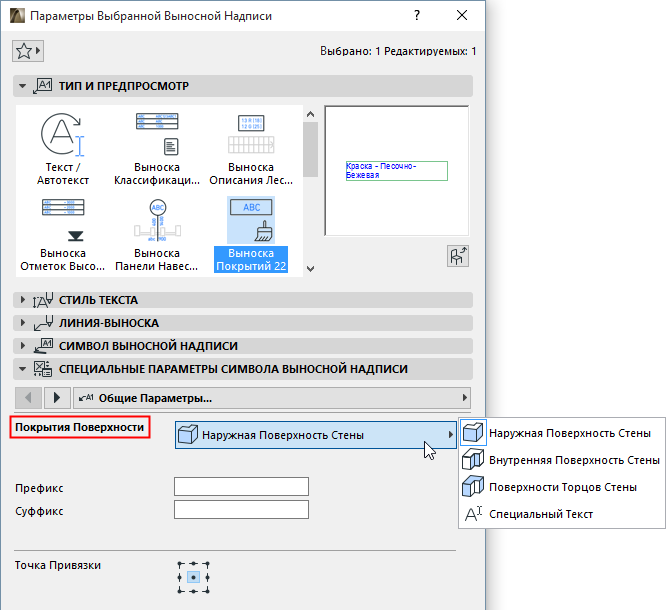The image size is (667, 610).
Task: Open the help question mark button
Action: click(417, 15)
